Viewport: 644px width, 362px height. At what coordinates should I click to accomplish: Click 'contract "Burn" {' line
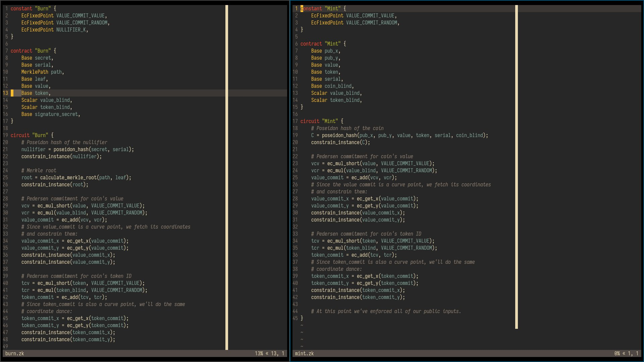(34, 51)
